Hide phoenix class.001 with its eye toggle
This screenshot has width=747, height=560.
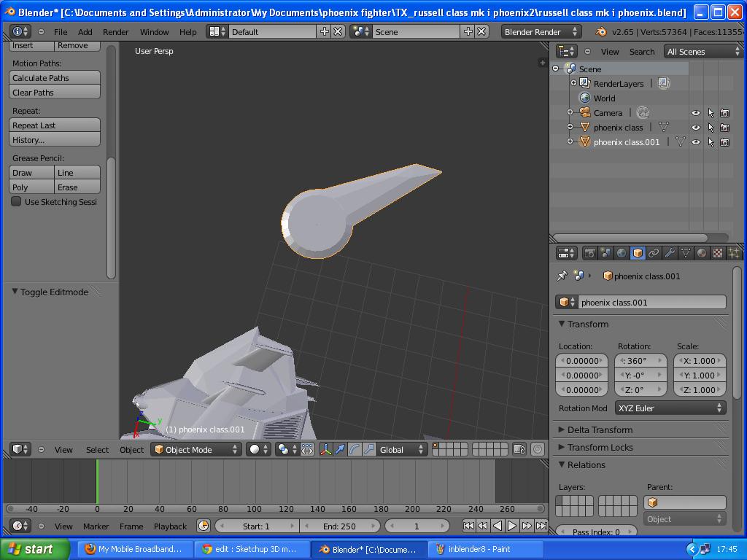tap(696, 141)
